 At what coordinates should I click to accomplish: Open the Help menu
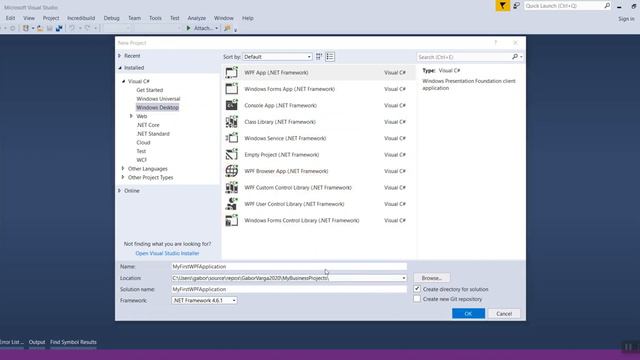[248, 18]
